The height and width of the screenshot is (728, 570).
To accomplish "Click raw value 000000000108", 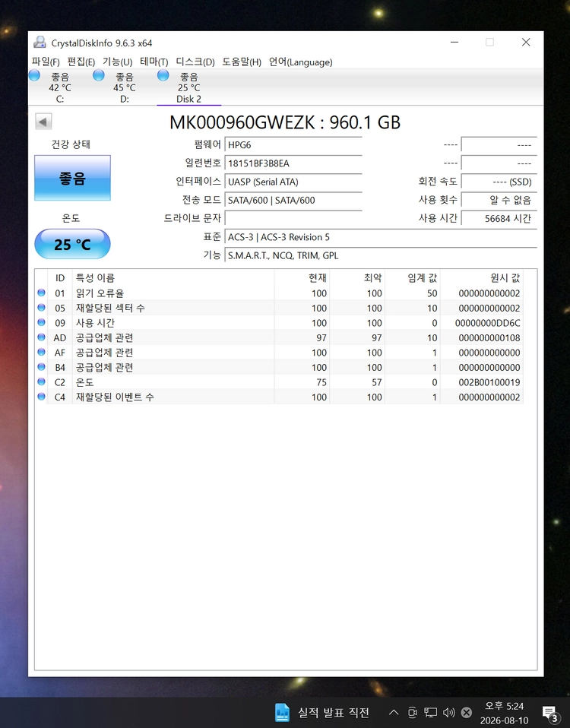I will pos(489,337).
